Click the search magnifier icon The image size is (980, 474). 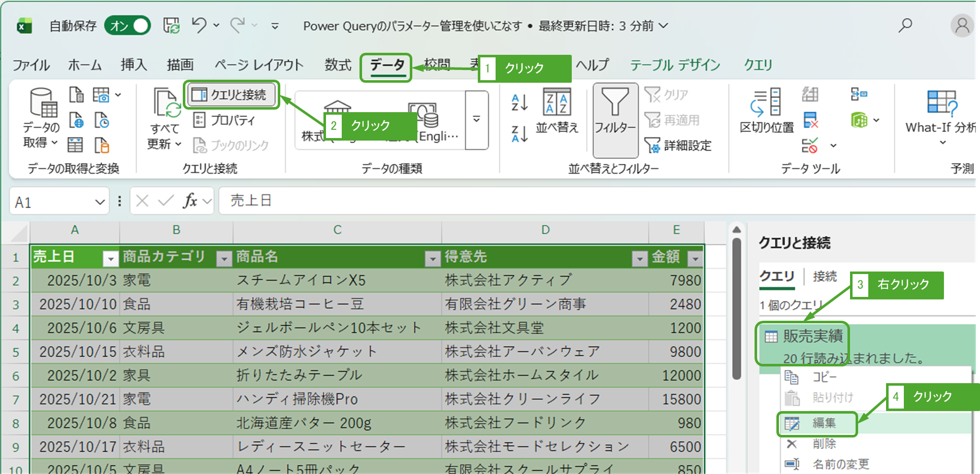905,25
